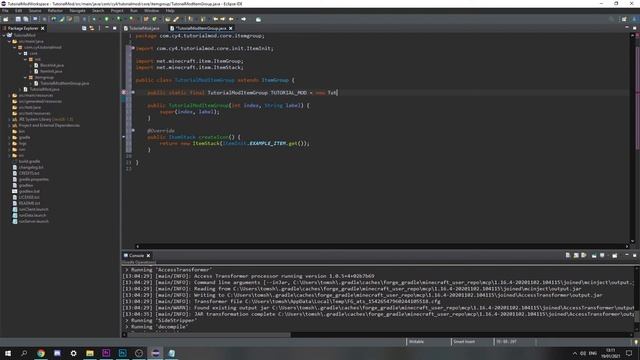Click the New file toolbar icon
This screenshot has width=640, height=360.
[x=6, y=19]
